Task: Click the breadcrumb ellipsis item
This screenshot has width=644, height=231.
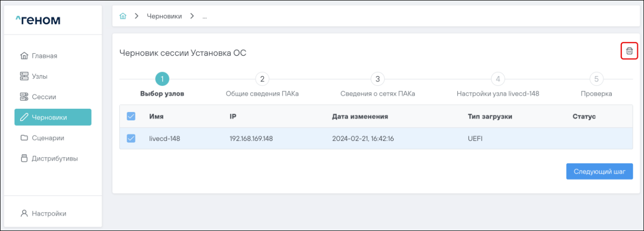Action: [x=205, y=17]
